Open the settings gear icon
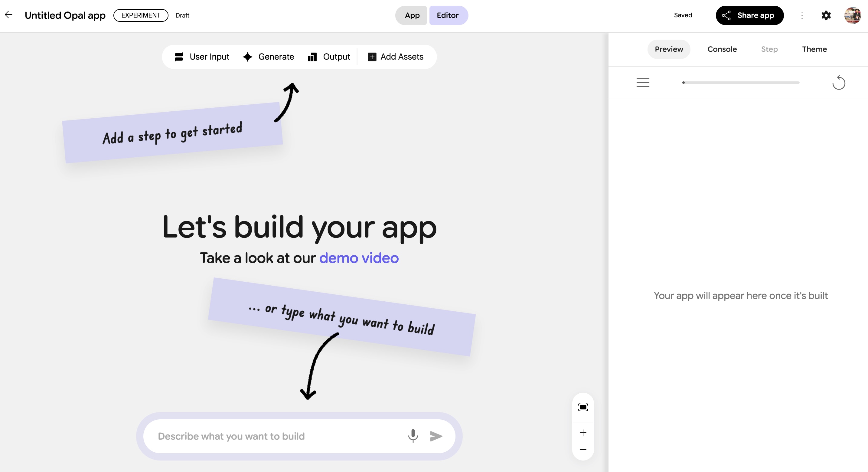The image size is (868, 472). point(826,15)
